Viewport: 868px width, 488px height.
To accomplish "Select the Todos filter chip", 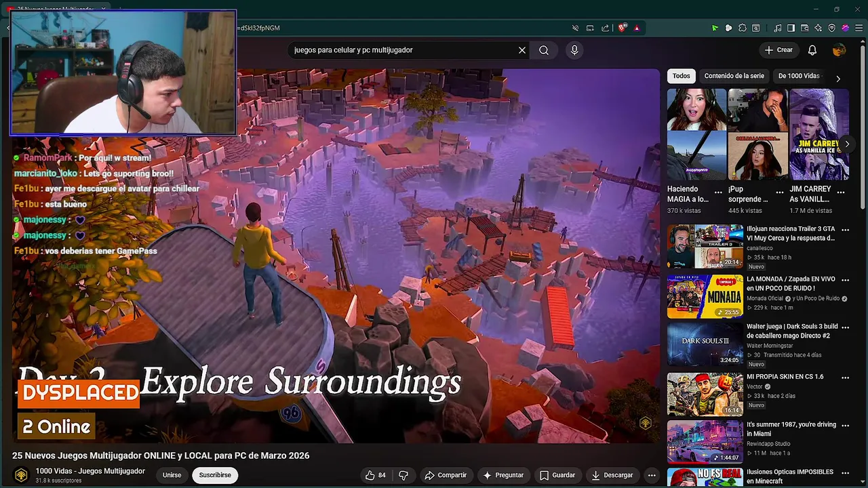I will 682,76.
